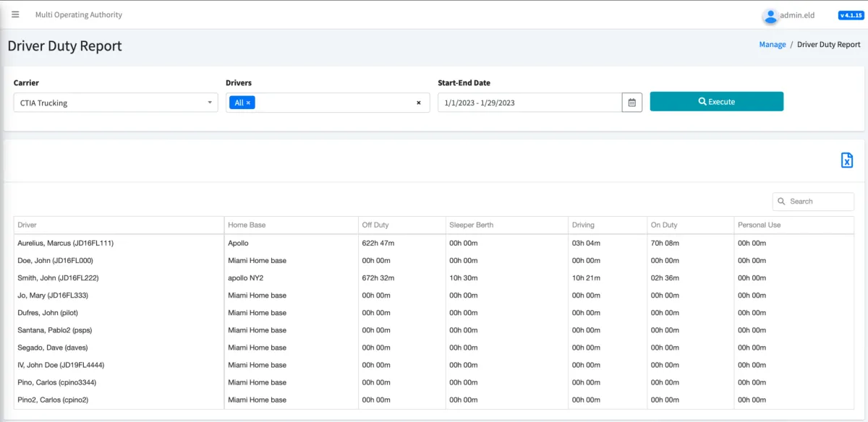The image size is (868, 422).
Task: Clear the Drivers field with the x
Action: pyautogui.click(x=418, y=103)
